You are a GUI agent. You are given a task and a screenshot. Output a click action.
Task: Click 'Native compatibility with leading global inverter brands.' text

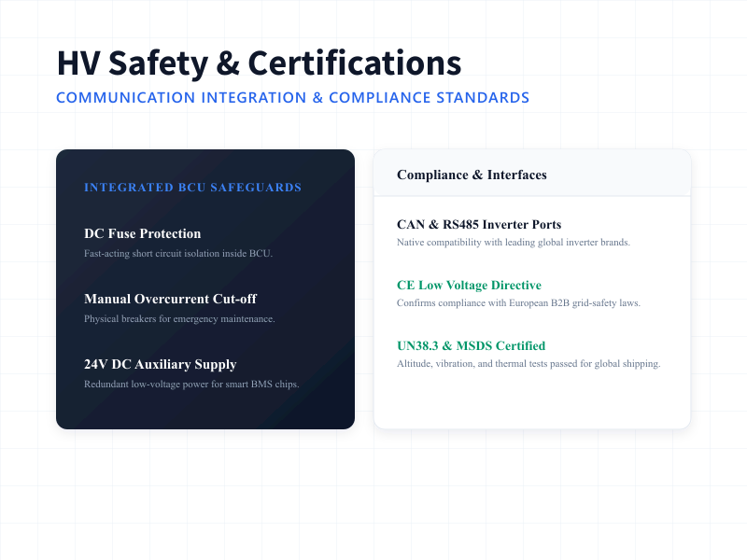514,243
